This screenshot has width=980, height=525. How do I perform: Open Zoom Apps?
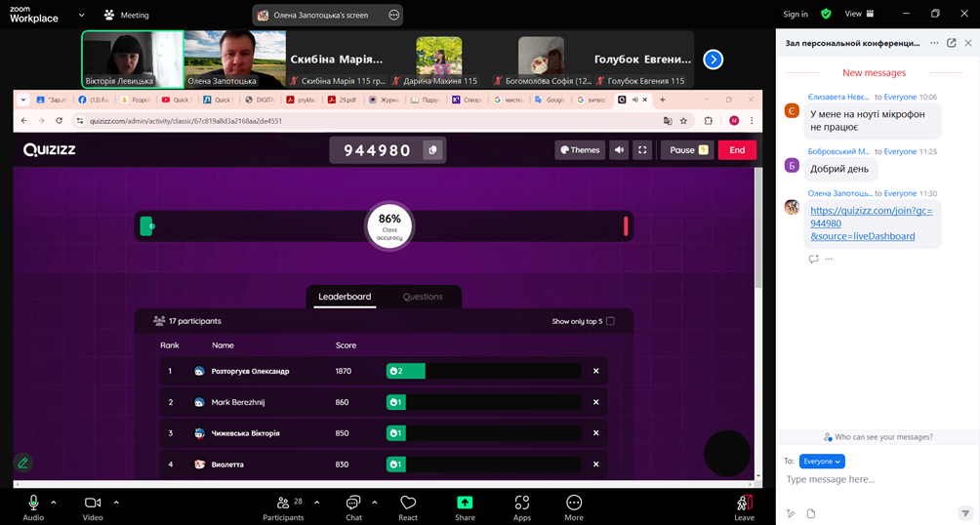click(522, 507)
